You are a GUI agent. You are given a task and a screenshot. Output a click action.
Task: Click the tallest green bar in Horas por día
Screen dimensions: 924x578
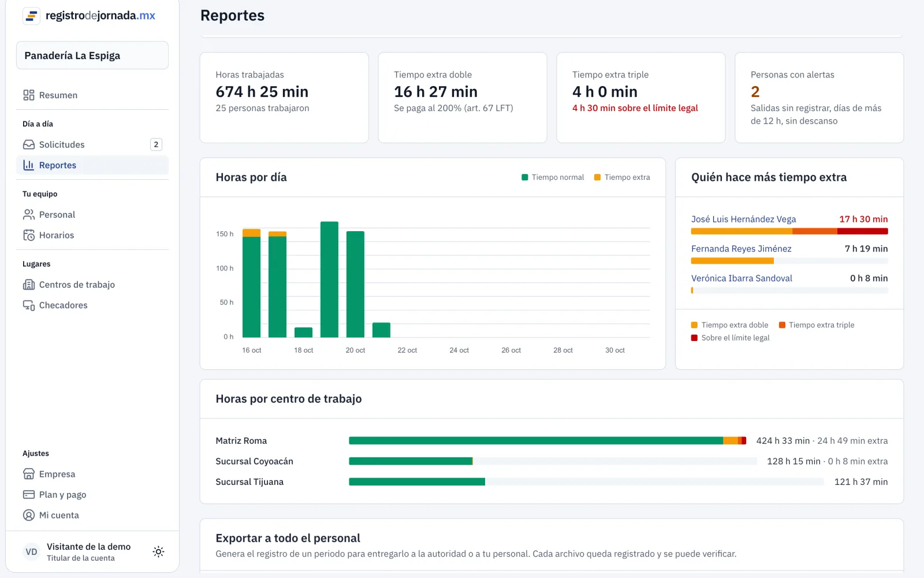[329, 280]
